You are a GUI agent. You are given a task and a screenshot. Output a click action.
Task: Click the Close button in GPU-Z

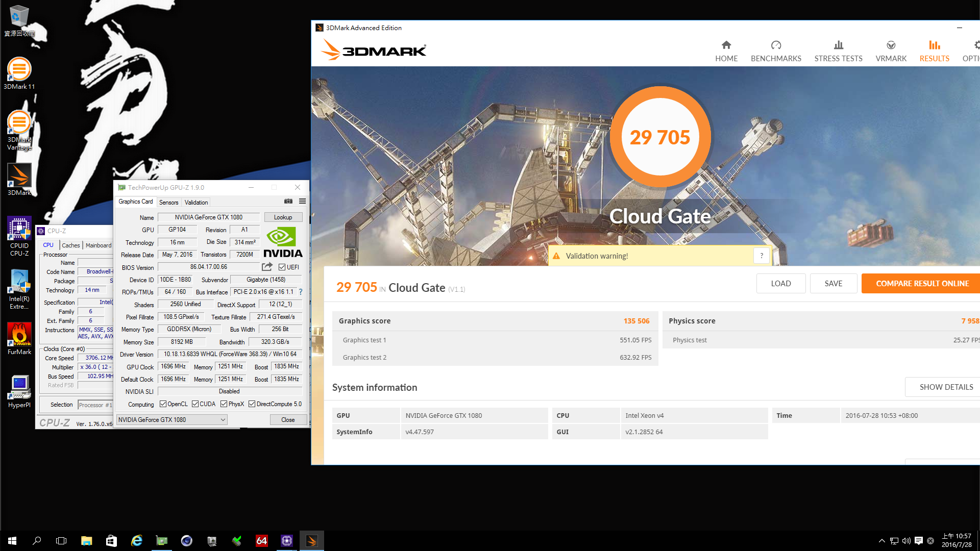click(288, 420)
